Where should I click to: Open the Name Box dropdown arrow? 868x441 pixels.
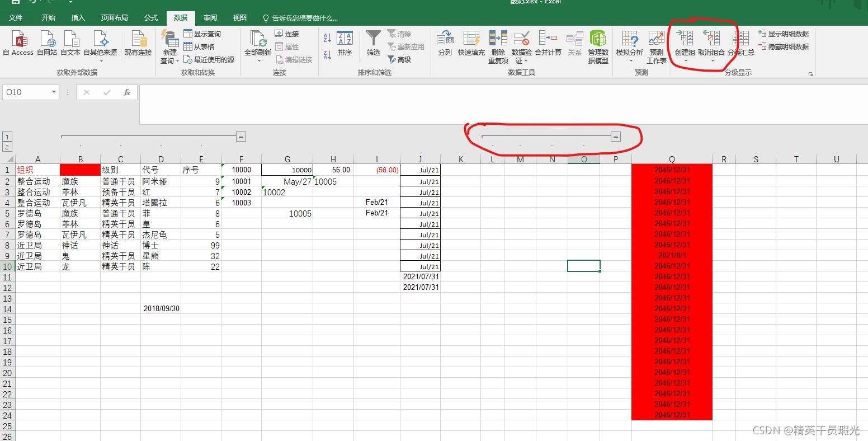coord(54,92)
